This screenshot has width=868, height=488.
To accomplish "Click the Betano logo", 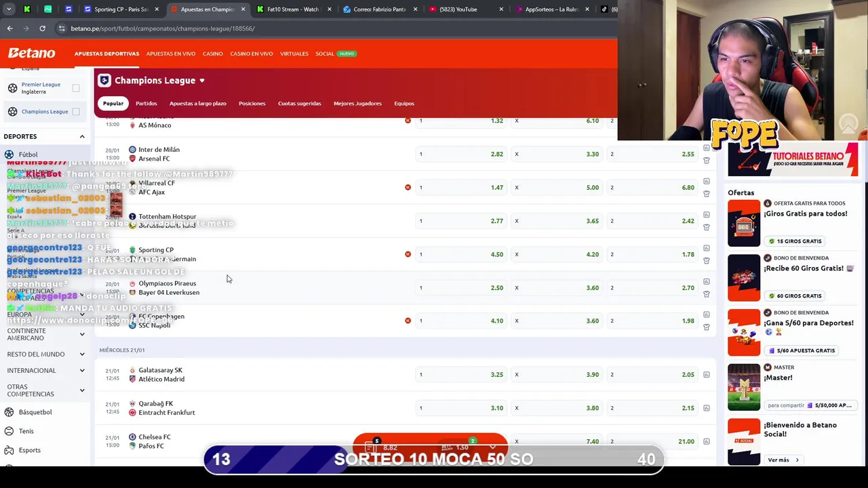I will tap(31, 53).
